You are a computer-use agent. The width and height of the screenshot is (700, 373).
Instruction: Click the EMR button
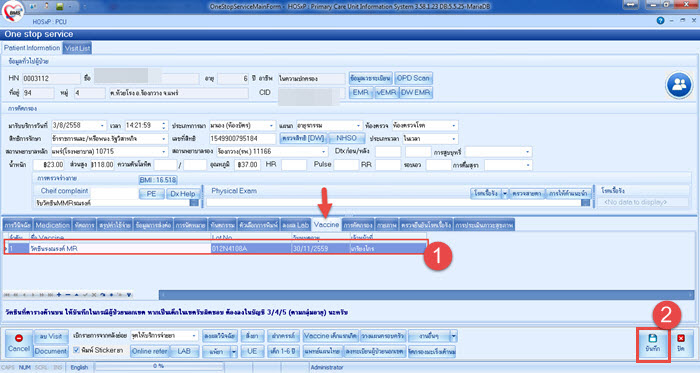[x=361, y=92]
